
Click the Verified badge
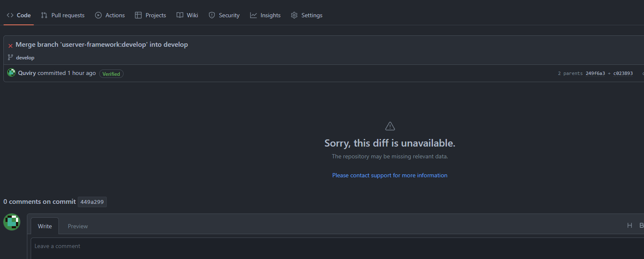tap(111, 73)
